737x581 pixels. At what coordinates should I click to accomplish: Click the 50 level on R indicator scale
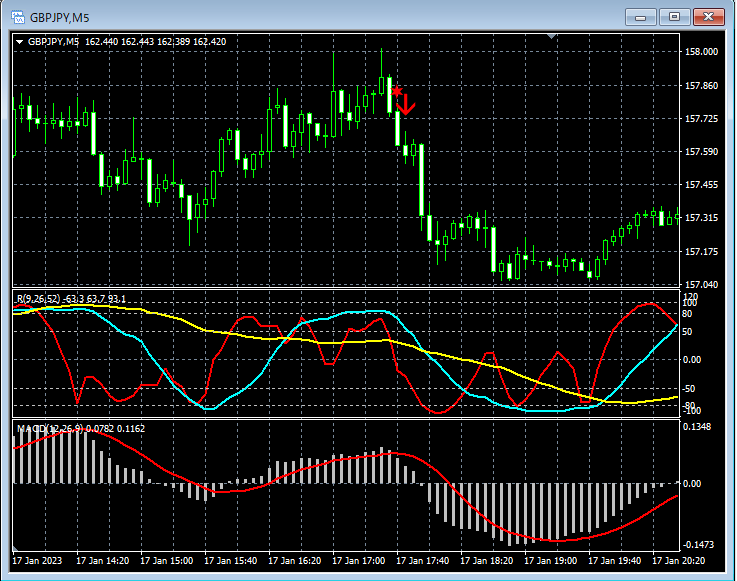pyautogui.click(x=687, y=332)
